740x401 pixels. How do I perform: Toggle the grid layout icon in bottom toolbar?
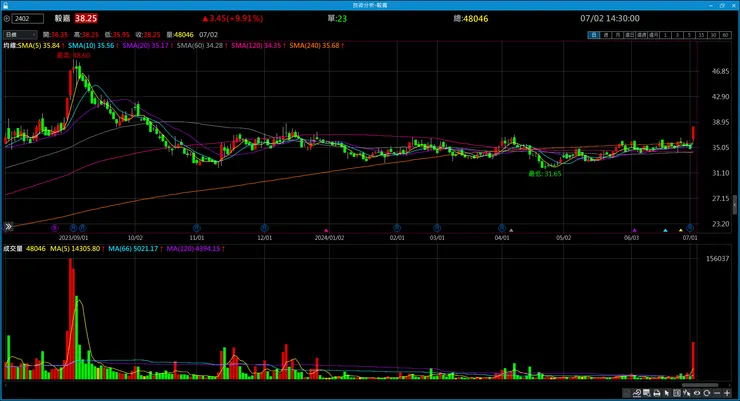click(x=677, y=393)
